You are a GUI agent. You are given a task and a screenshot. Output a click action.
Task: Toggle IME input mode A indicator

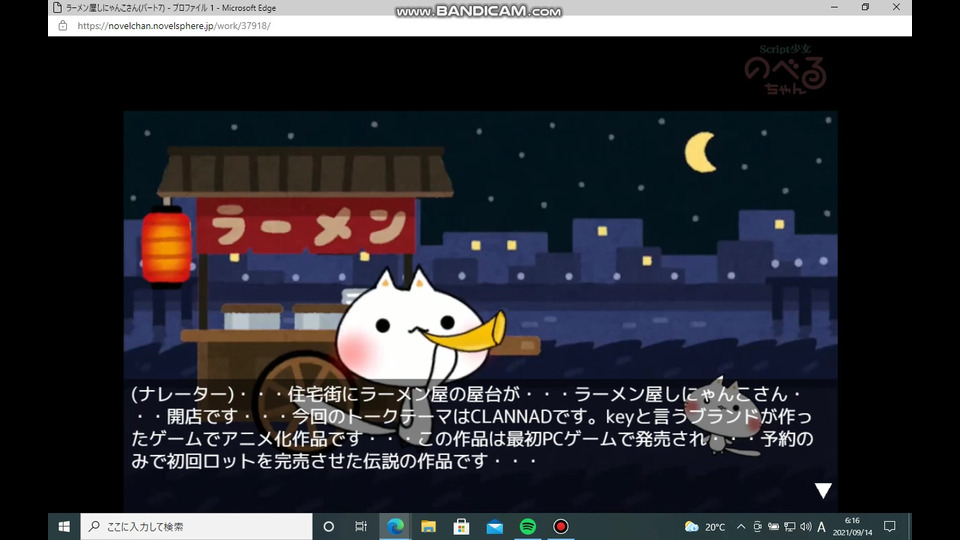[x=822, y=527]
